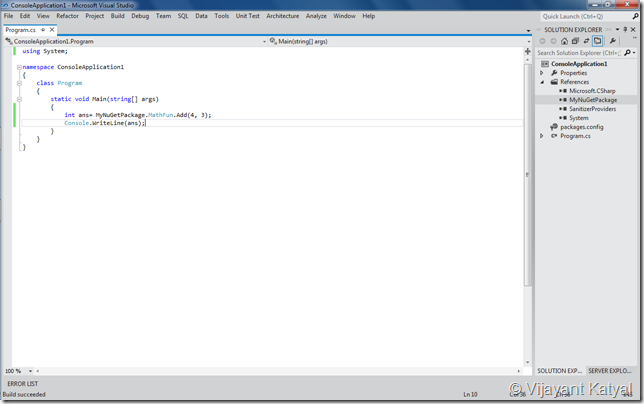
Task: Open Properties wrench icon in Solution Explorer toolbar
Action: [612, 41]
